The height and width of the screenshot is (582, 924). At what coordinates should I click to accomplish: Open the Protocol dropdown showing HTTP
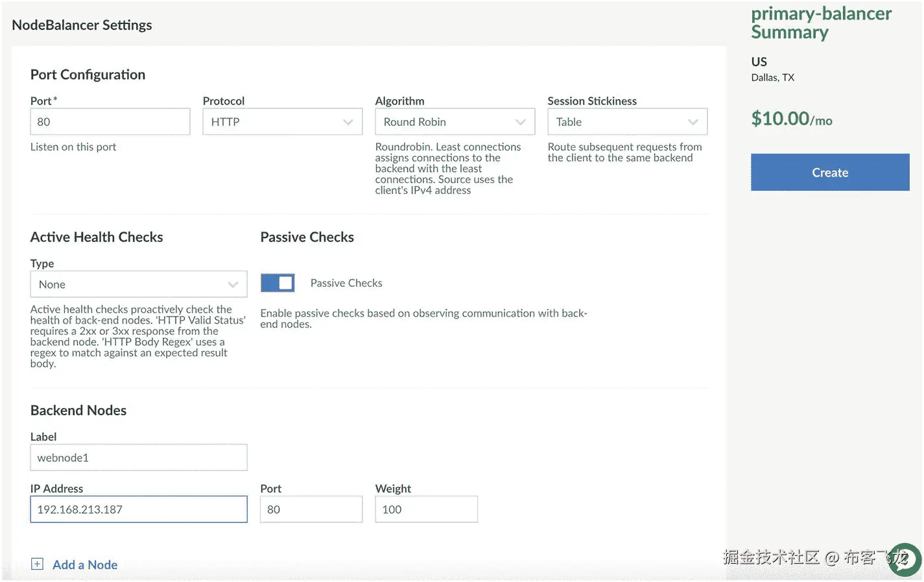282,122
